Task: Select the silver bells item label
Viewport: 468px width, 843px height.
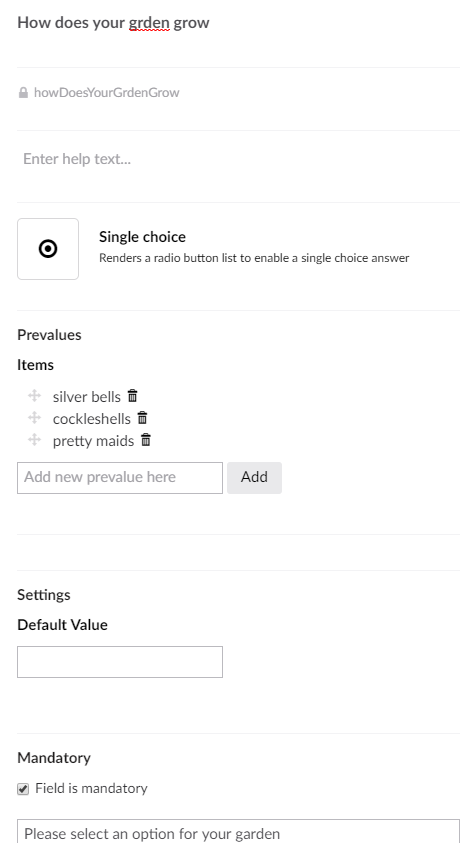Action: 87,397
